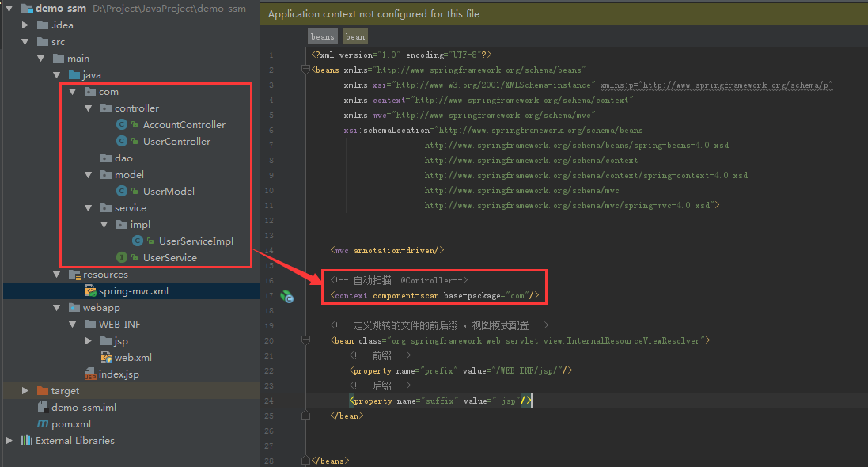Select the beans breadcrumb

tap(323, 36)
